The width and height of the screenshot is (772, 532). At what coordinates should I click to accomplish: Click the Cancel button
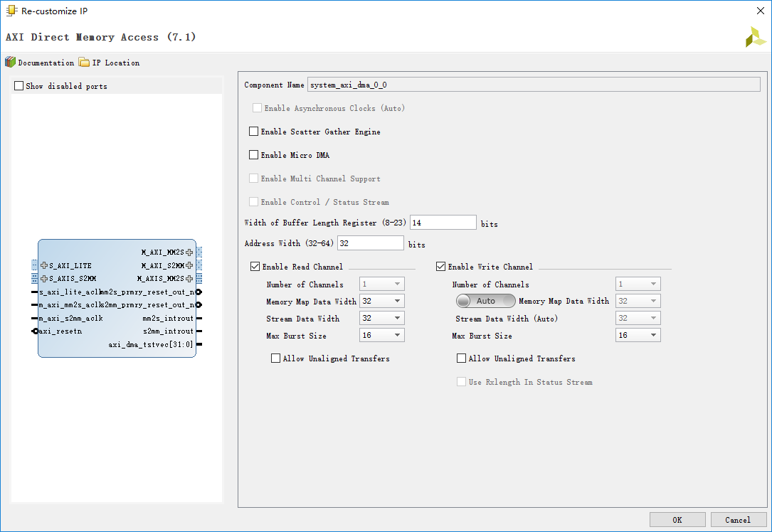click(x=739, y=520)
